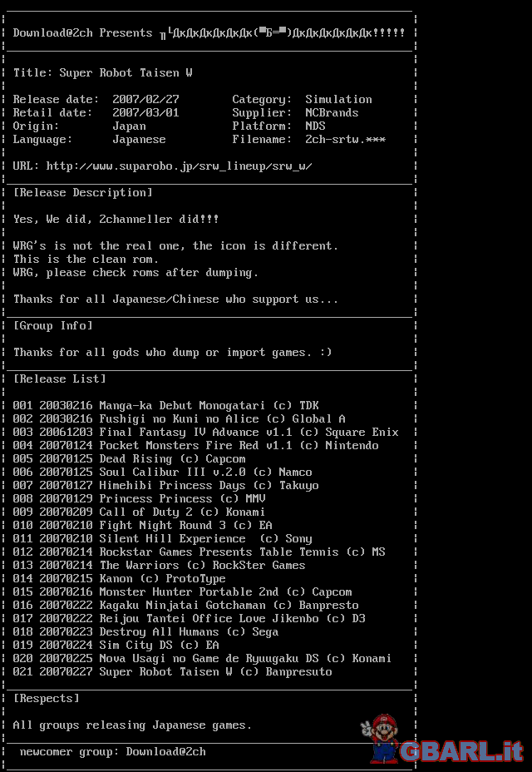
Task: Click 'newcomer group: Download@2ch' footer line
Action: [113, 751]
